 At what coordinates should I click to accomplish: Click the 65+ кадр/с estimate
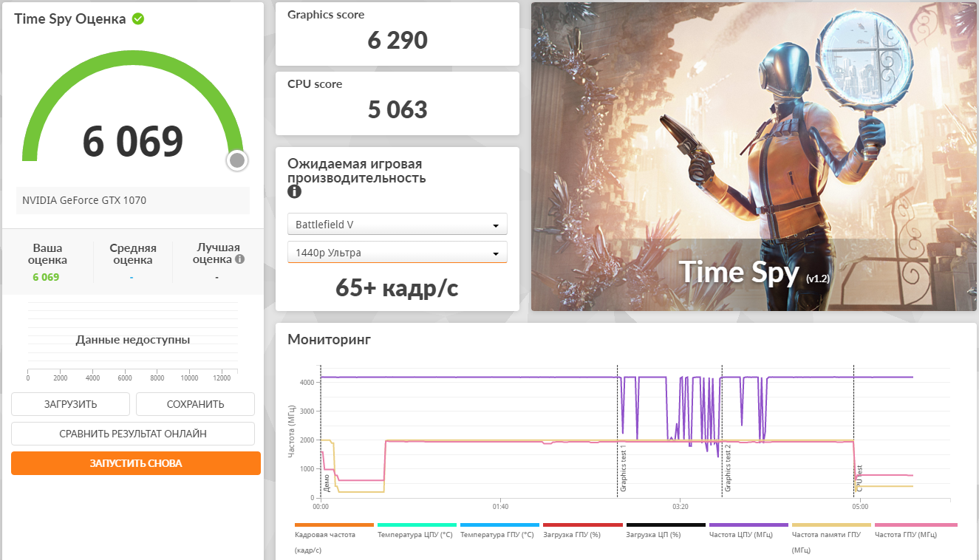pos(398,287)
